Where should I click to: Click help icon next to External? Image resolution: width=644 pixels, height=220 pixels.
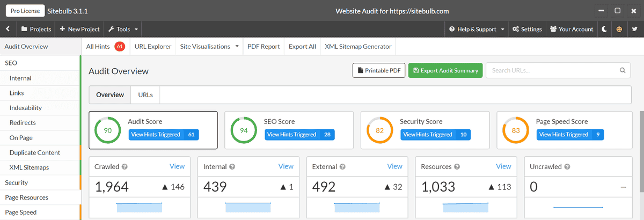click(342, 167)
